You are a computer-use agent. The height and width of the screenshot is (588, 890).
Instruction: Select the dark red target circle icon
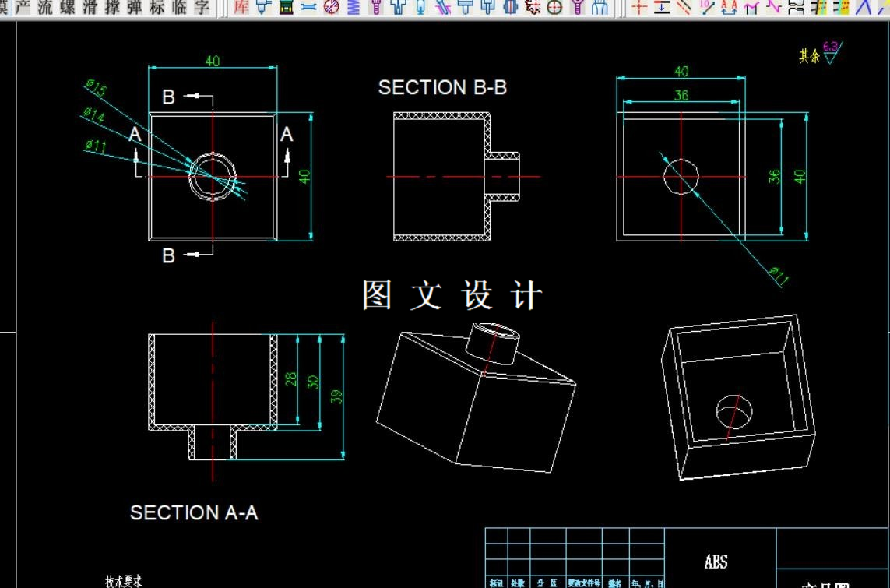(555, 7)
